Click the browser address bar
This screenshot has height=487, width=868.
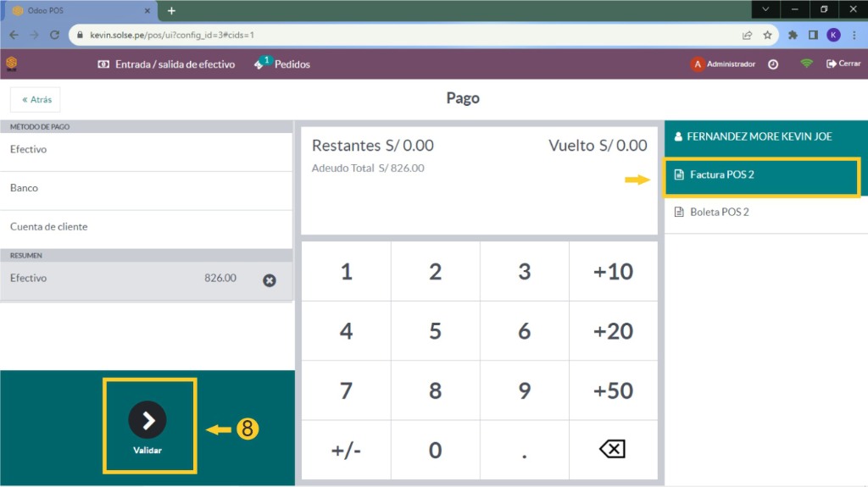(407, 36)
